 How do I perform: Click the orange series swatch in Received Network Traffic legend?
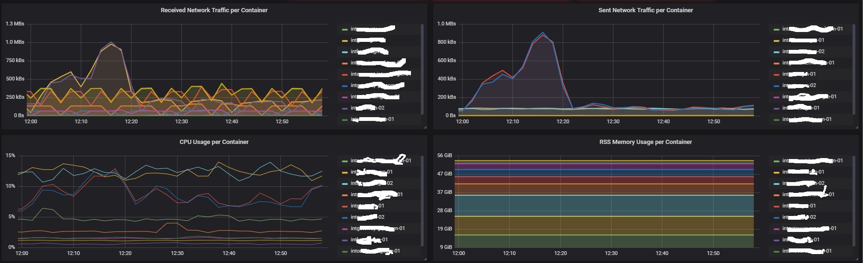click(345, 63)
